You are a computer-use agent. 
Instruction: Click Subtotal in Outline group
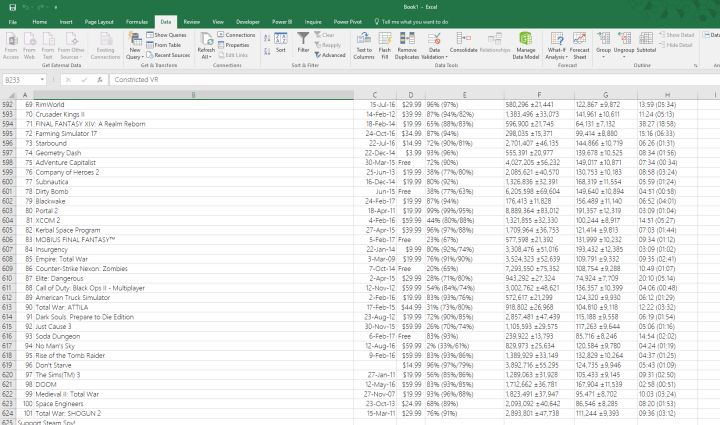click(x=646, y=43)
